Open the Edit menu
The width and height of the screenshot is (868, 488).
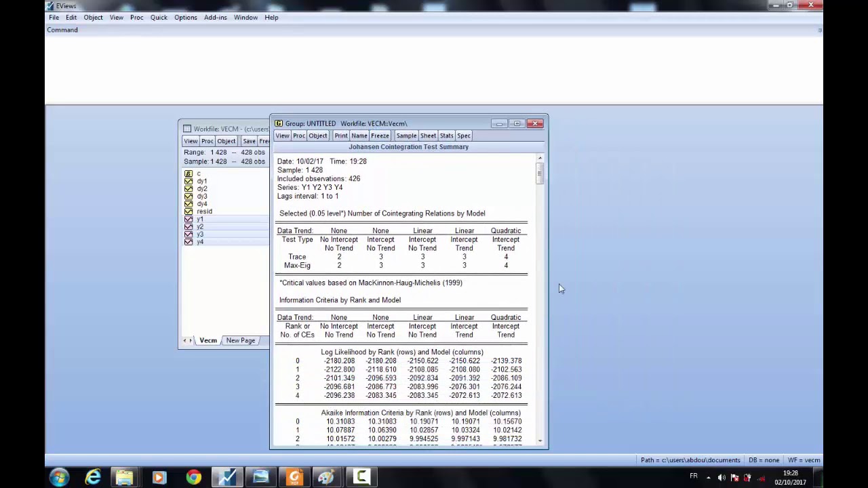(x=71, y=18)
